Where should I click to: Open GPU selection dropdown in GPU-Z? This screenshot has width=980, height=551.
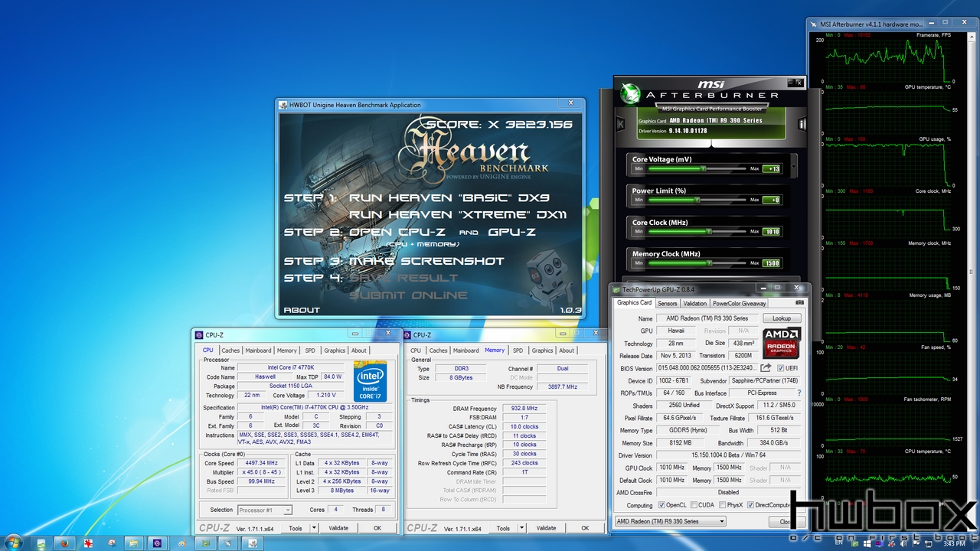click(670, 521)
